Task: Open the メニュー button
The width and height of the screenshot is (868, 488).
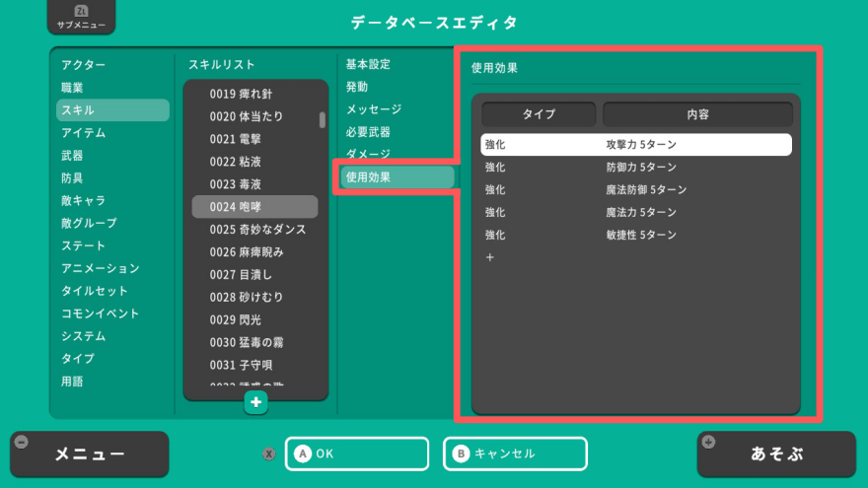Action: click(x=90, y=454)
